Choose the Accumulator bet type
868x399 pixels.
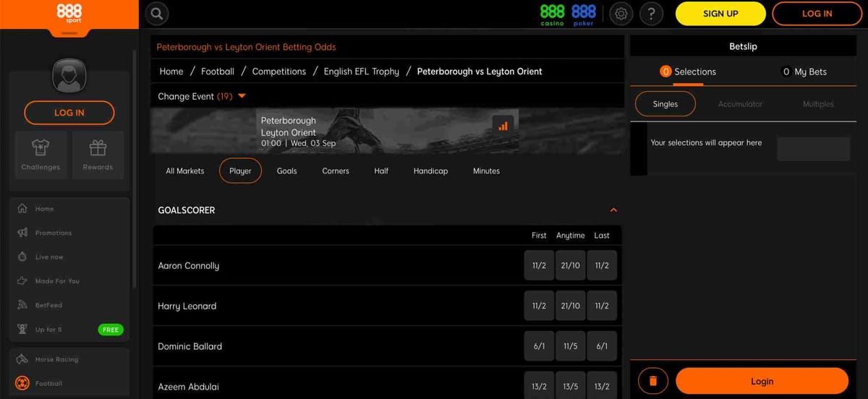pyautogui.click(x=740, y=104)
